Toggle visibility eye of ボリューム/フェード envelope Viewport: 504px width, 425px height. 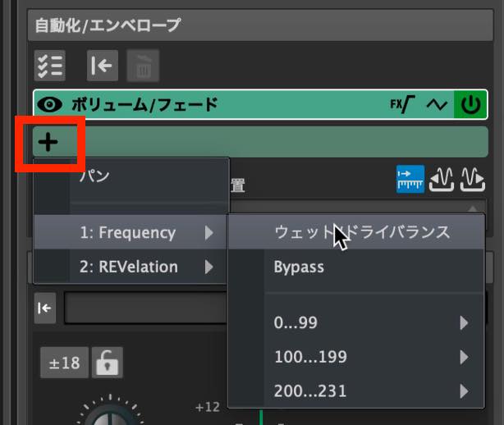coord(50,104)
